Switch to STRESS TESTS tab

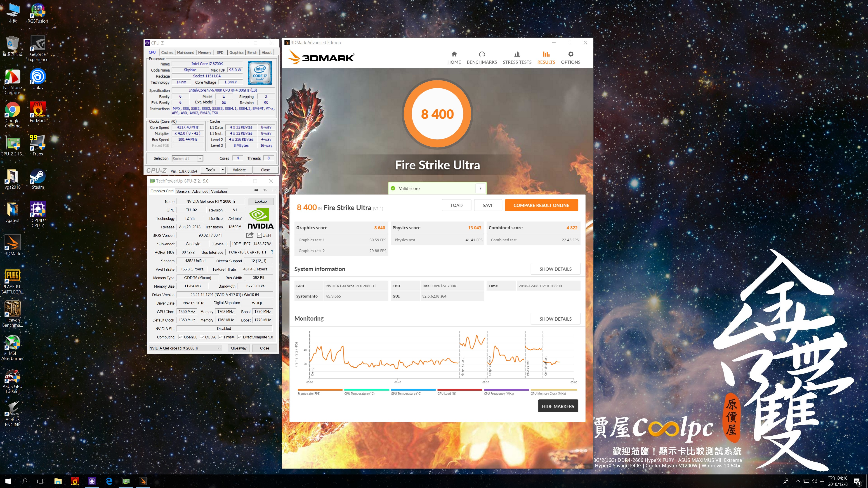click(x=517, y=58)
